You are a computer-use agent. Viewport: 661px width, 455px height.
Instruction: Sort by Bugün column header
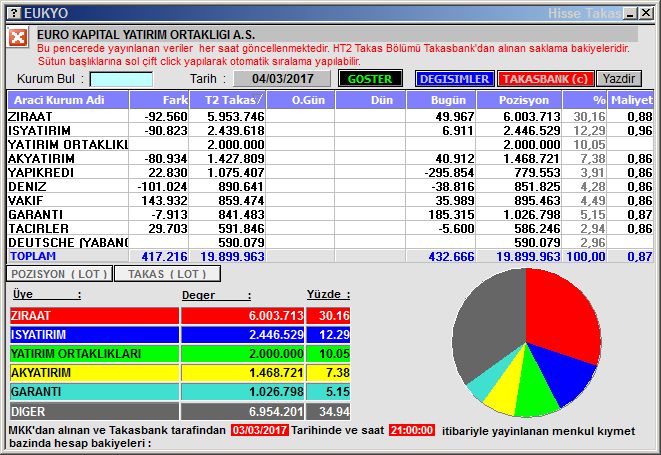441,100
